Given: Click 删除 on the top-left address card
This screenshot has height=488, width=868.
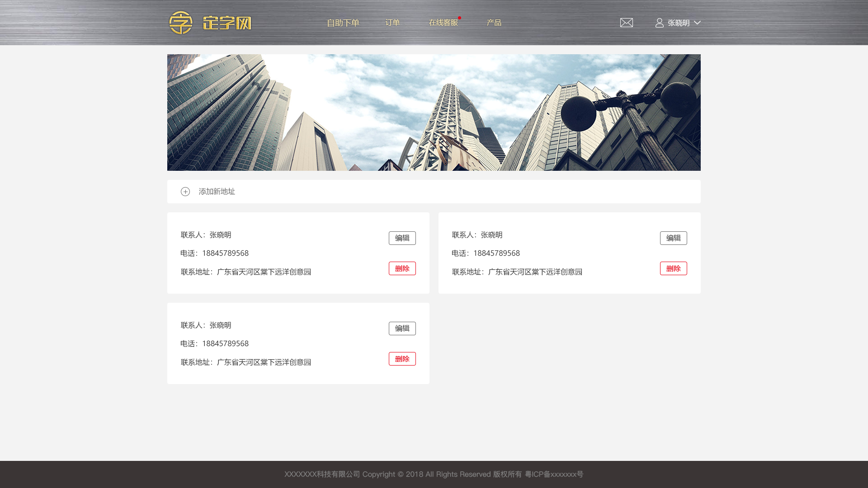Looking at the screenshot, I should [x=402, y=268].
